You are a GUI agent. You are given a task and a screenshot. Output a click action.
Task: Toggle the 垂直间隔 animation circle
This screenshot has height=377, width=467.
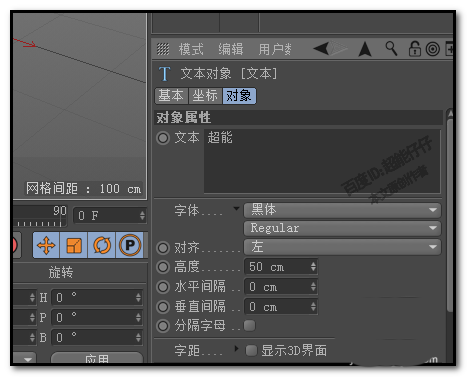click(x=163, y=307)
